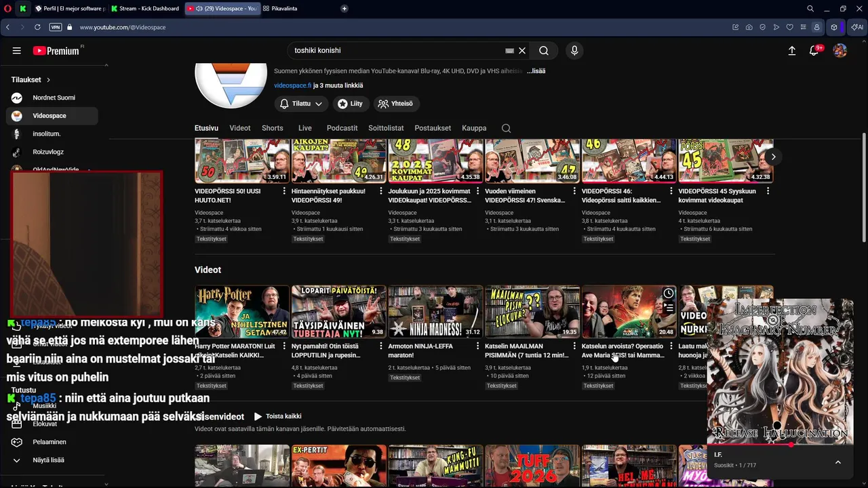Open a new browser tab
This screenshot has height=488, width=868.
(344, 9)
